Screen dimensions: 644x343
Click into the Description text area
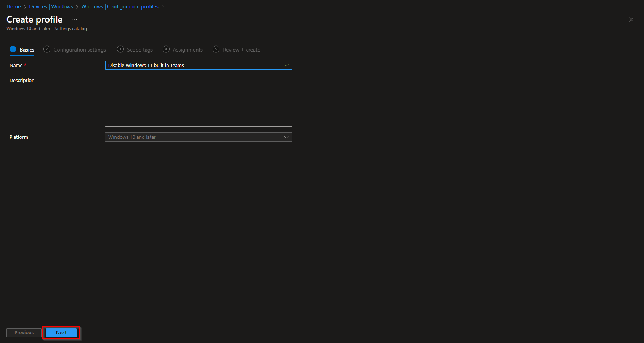[199, 101]
